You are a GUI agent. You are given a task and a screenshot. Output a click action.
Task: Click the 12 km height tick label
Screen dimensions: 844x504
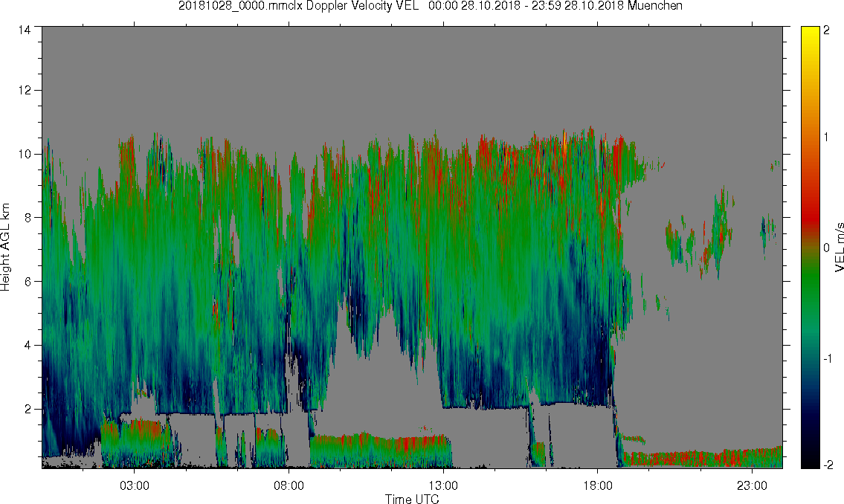tap(25, 90)
